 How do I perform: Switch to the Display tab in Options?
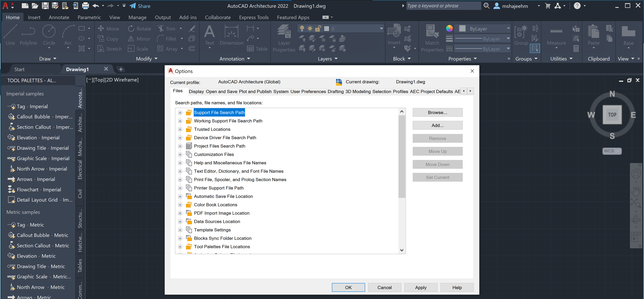(196, 92)
